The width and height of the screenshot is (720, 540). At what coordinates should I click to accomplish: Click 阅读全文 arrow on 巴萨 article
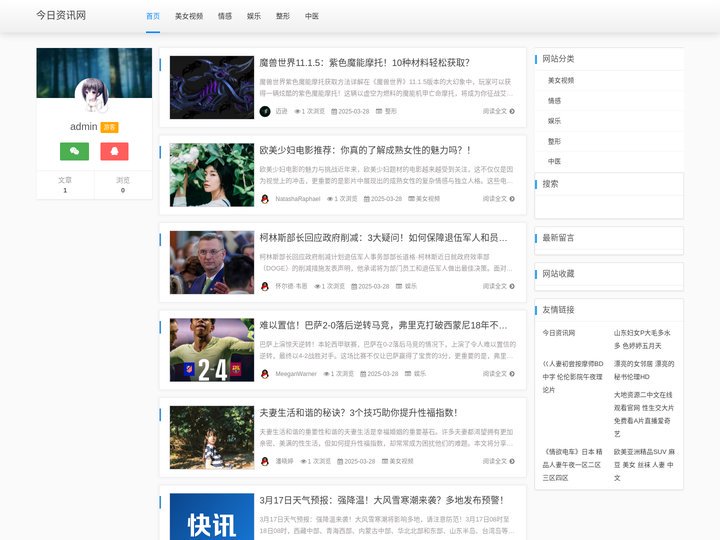(499, 374)
